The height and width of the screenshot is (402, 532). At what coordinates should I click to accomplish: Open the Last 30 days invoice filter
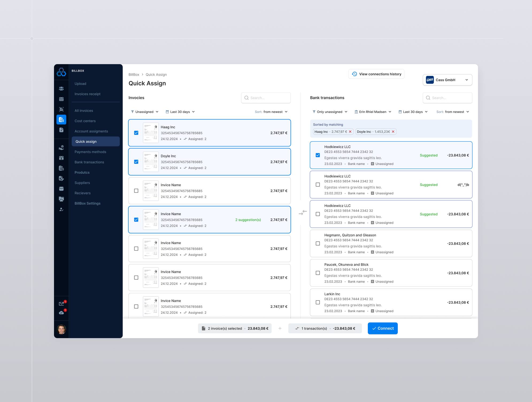180,112
